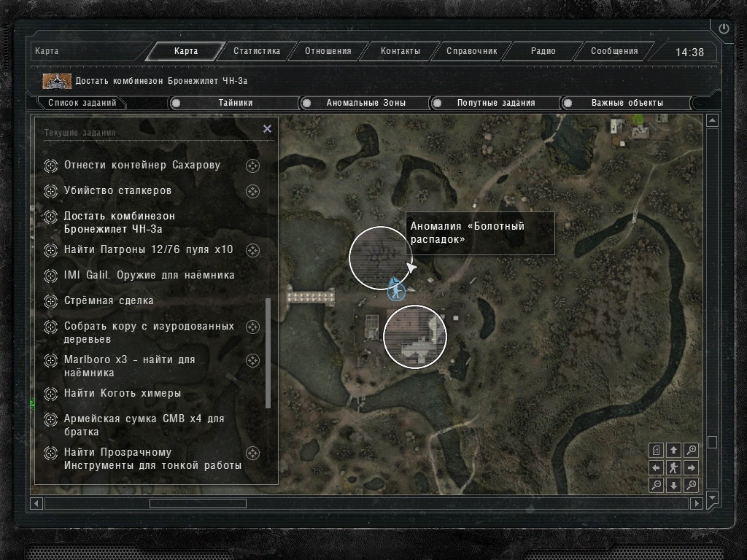The height and width of the screenshot is (560, 747).
Task: Open the Радио tab
Action: pyautogui.click(x=543, y=51)
